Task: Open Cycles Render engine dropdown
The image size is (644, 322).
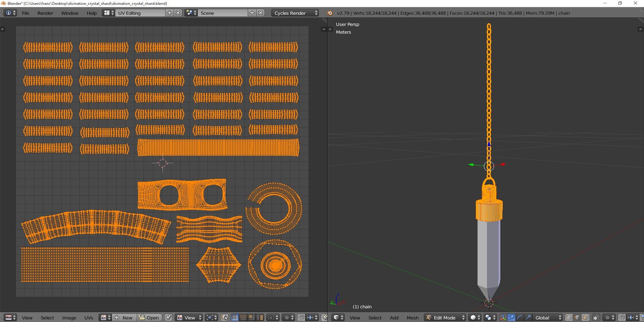Action: tap(294, 13)
